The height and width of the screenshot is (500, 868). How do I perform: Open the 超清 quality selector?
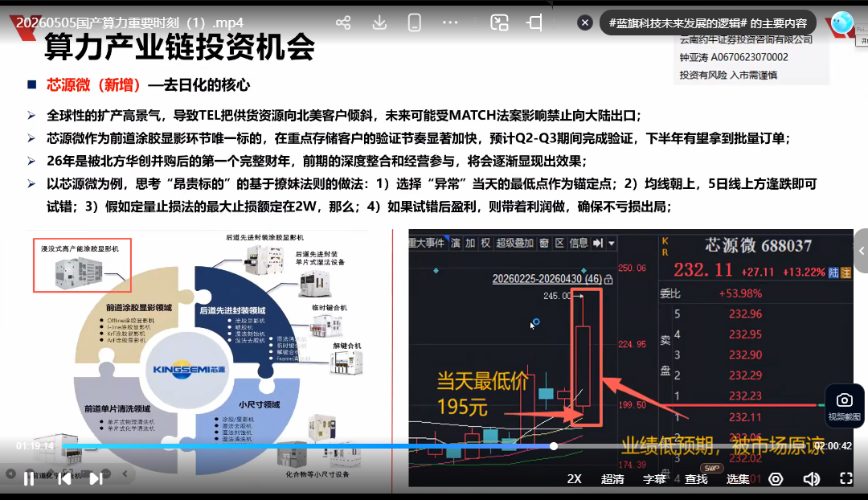pos(612,479)
